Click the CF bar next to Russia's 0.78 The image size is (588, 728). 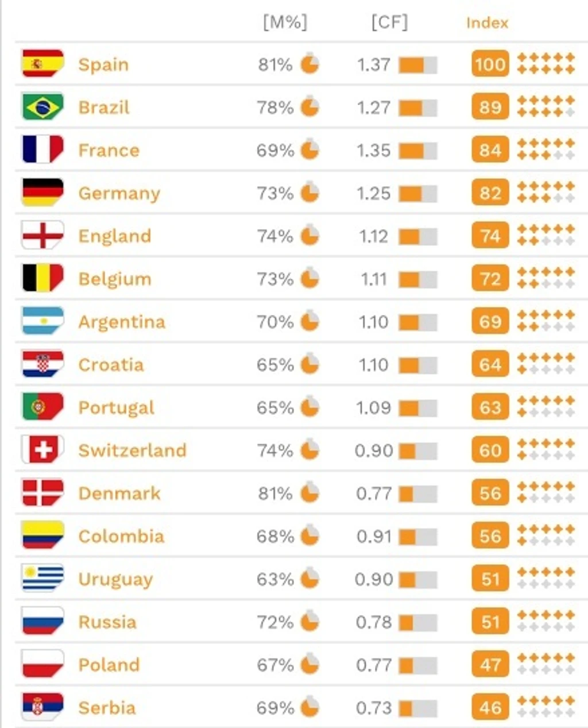point(418,622)
